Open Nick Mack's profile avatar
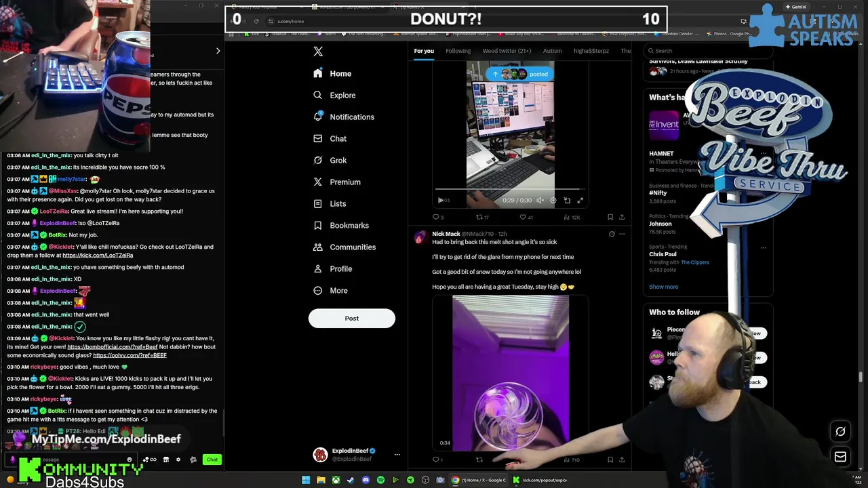The image size is (868, 488). pyautogui.click(x=420, y=237)
